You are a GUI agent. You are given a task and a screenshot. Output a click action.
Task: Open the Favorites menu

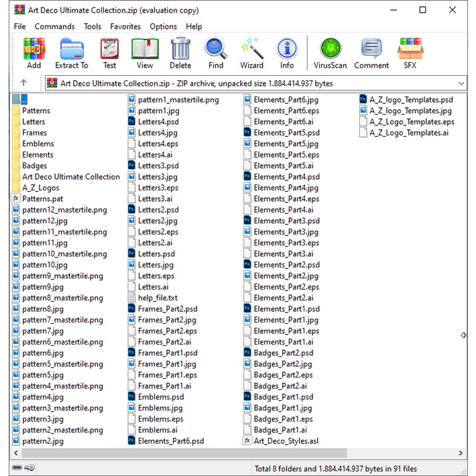click(125, 27)
